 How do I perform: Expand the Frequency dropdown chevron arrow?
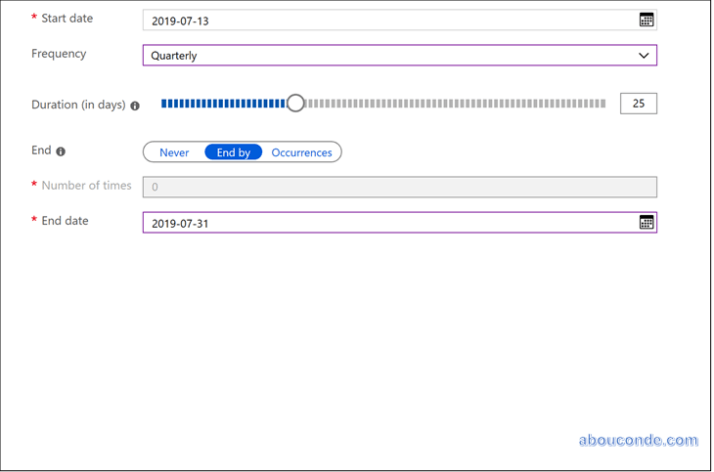pyautogui.click(x=644, y=56)
